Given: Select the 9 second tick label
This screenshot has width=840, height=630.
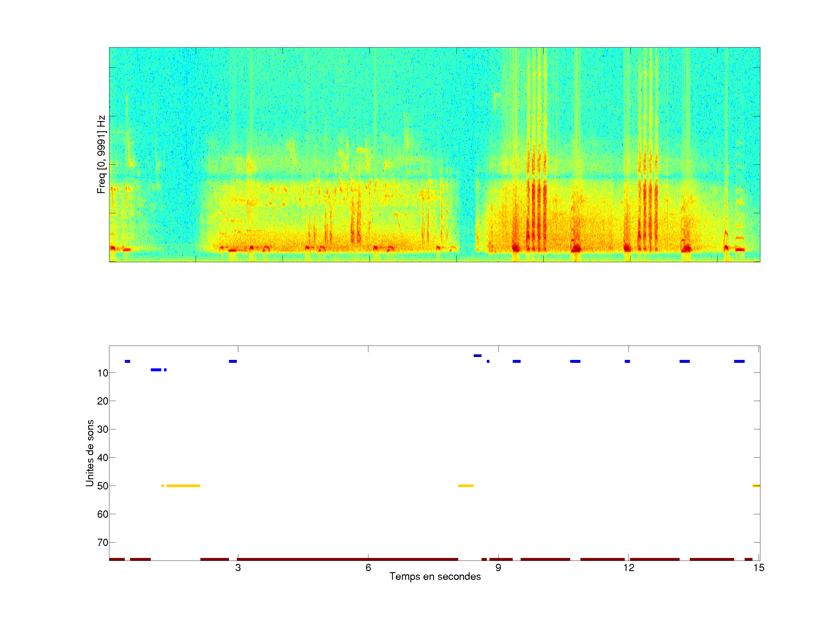Looking at the screenshot, I should coord(498,568).
